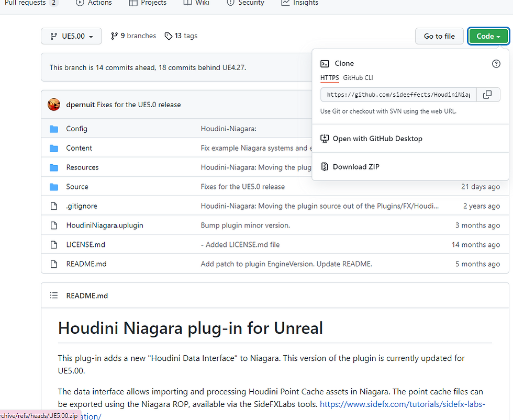Click the Config folder icon
Viewport: 513px width, 420px height.
click(x=54, y=129)
